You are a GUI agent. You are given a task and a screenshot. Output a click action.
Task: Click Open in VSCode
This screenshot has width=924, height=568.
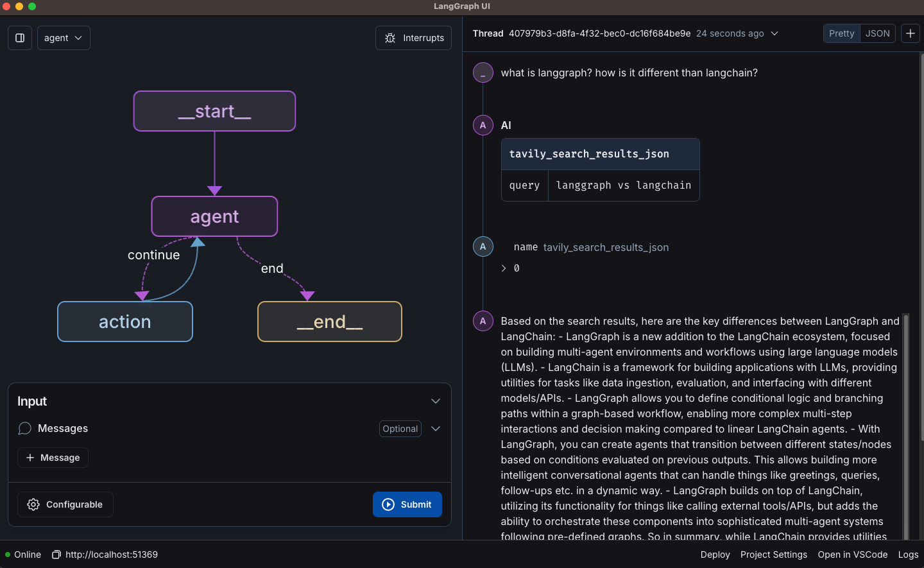853,555
